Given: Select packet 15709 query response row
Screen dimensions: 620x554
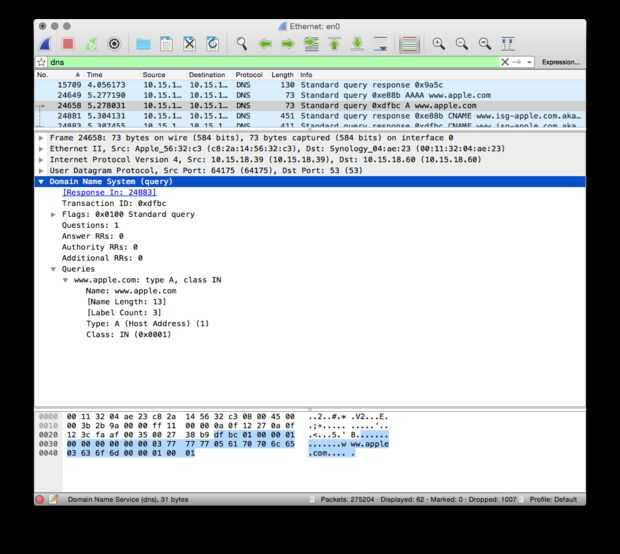Looking at the screenshot, I should [310, 85].
